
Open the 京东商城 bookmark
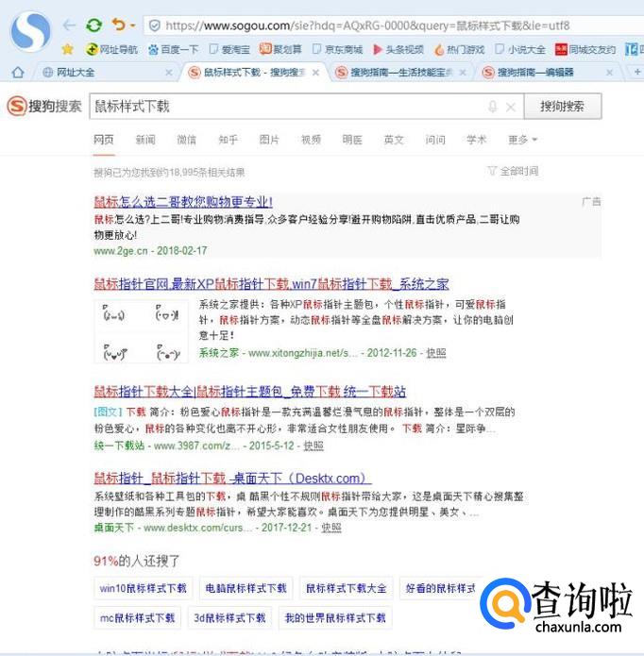point(338,49)
